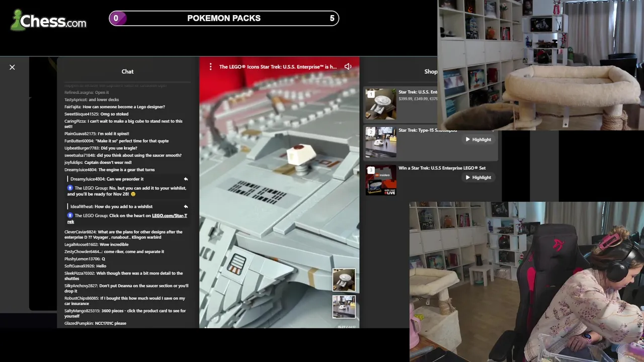644x362 pixels.
Task: Play highlight for Win a Star Trek LEGO Set
Action: click(478, 177)
